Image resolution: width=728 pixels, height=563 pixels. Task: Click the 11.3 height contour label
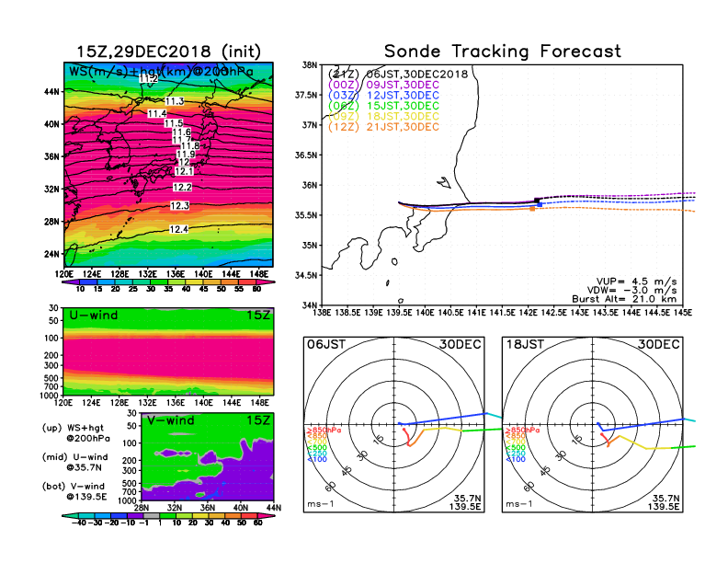point(175,101)
